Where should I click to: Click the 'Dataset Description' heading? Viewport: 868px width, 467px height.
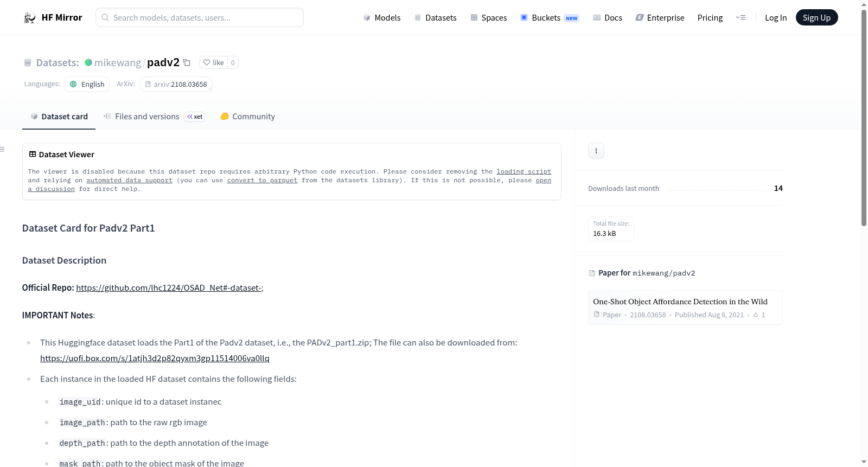[x=64, y=260]
